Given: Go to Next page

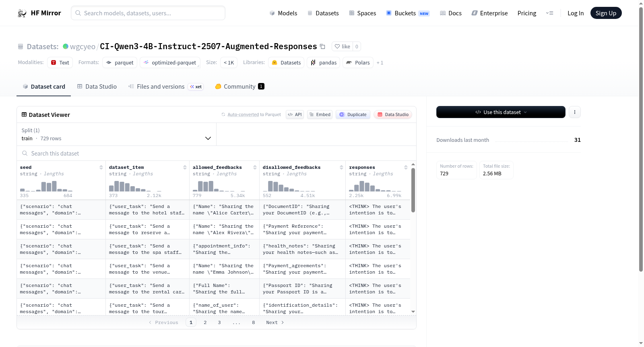Looking at the screenshot, I should click(x=275, y=322).
